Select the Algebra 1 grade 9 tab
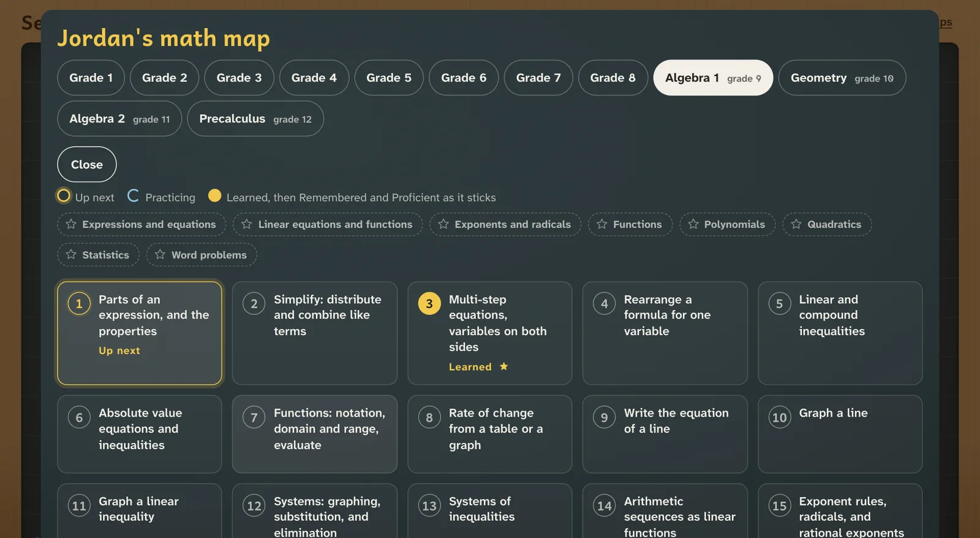Screen dimensions: 980x538 click(713, 78)
